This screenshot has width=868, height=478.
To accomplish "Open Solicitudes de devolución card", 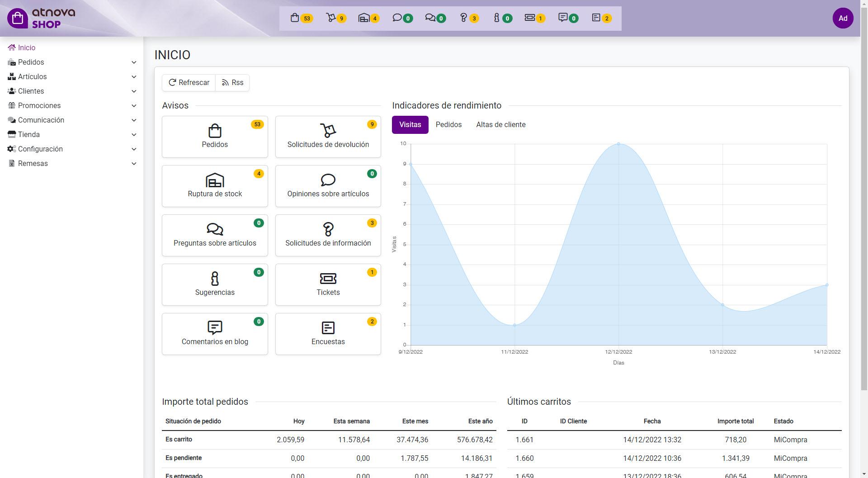I will pyautogui.click(x=328, y=137).
